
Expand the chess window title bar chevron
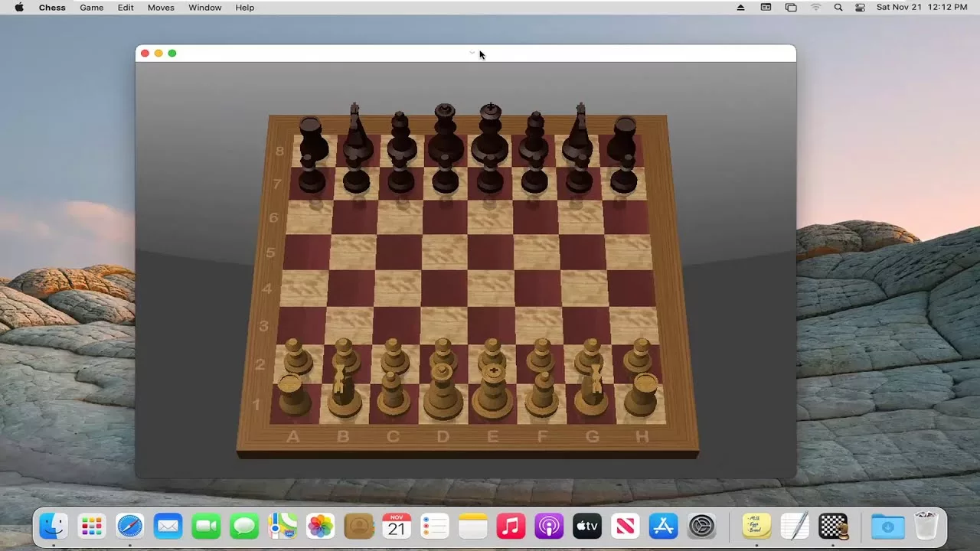pyautogui.click(x=472, y=53)
